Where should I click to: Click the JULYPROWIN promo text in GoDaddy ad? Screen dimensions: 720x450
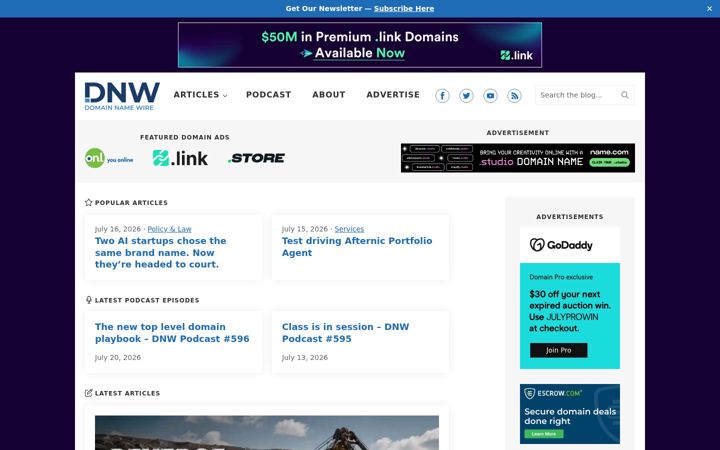(x=572, y=317)
